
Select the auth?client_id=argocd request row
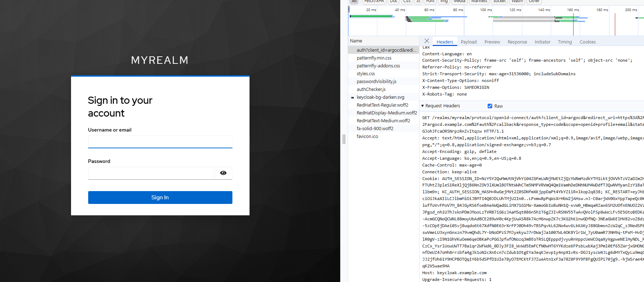[x=383, y=50]
